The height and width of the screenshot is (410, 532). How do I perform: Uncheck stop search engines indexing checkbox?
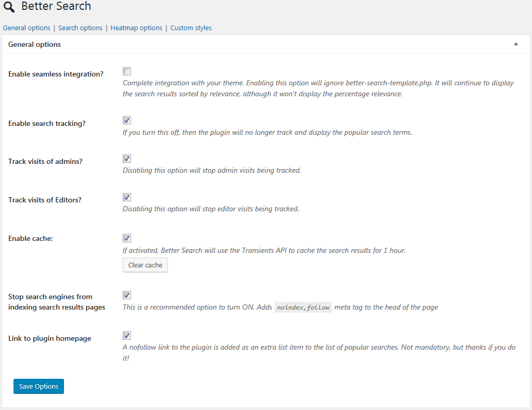[x=127, y=295]
